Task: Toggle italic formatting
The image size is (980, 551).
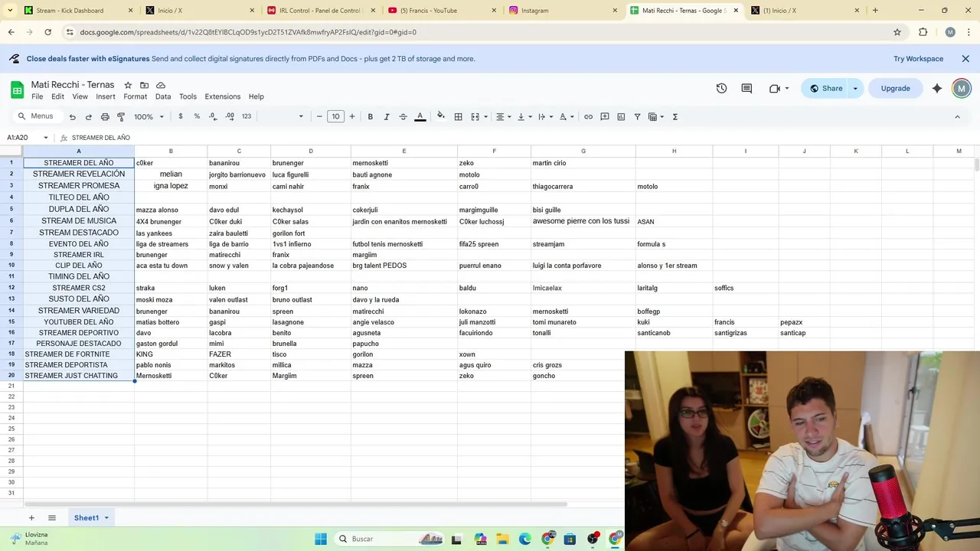Action: click(x=387, y=116)
